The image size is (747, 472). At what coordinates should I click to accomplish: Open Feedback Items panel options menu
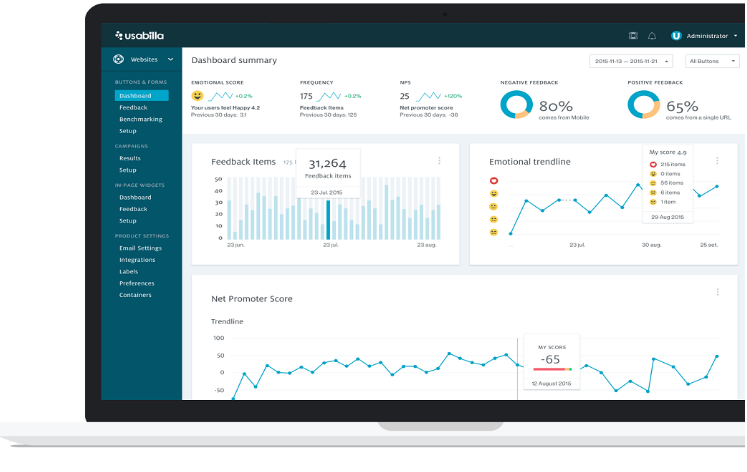click(439, 161)
